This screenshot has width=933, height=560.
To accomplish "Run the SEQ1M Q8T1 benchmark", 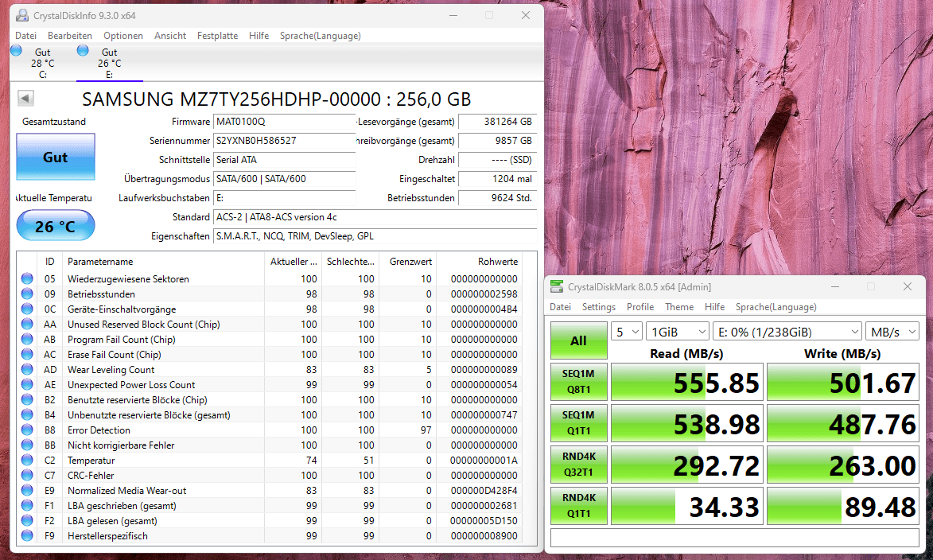I will click(x=578, y=382).
